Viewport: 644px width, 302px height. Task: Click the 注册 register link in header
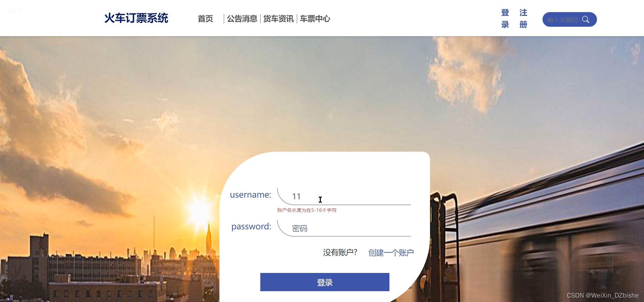coord(523,19)
